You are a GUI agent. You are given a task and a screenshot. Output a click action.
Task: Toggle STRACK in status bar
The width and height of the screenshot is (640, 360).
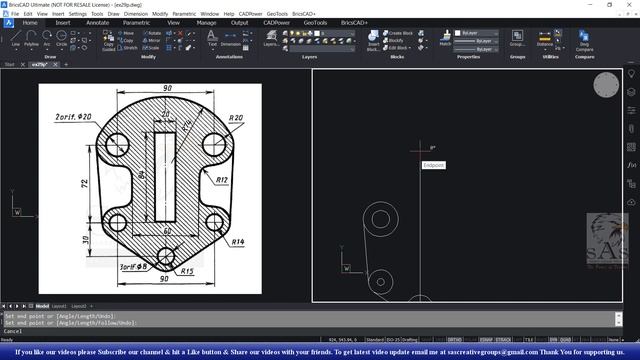tap(503, 340)
